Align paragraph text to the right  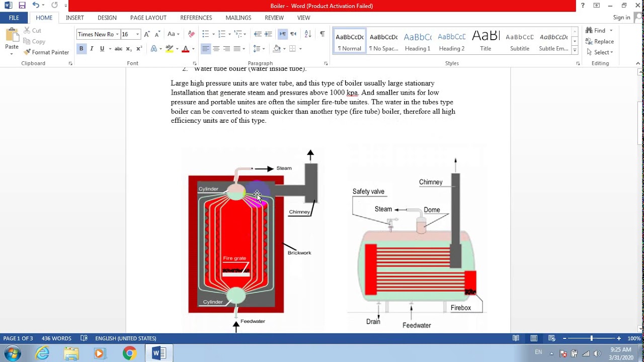pyautogui.click(x=226, y=49)
